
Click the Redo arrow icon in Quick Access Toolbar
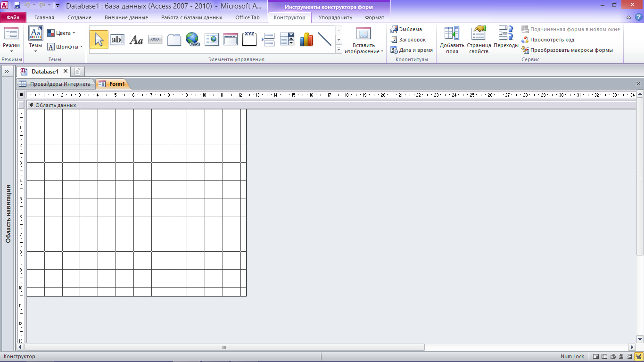(42, 6)
